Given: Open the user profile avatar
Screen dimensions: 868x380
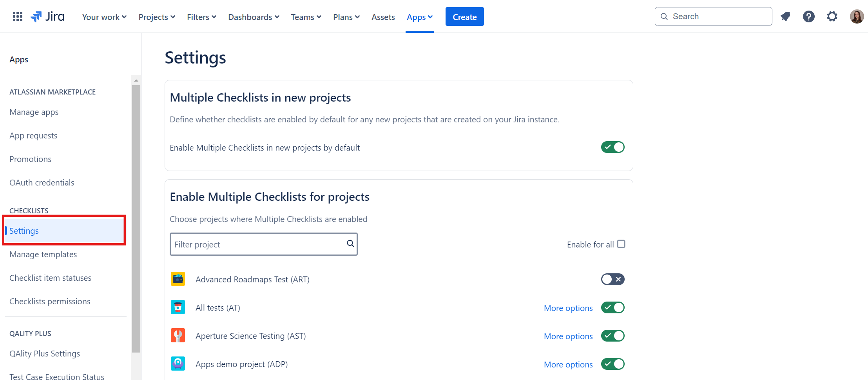Looking at the screenshot, I should [x=857, y=16].
